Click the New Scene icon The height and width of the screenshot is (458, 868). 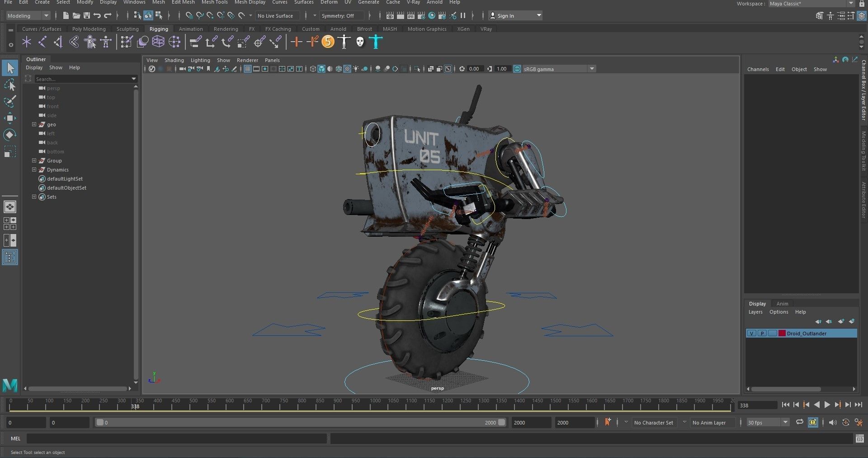pyautogui.click(x=66, y=15)
